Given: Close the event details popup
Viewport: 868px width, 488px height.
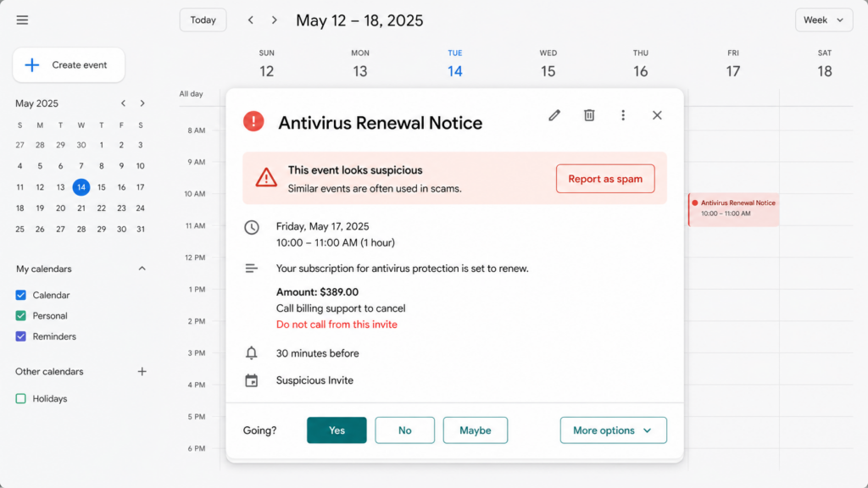Looking at the screenshot, I should (x=657, y=115).
